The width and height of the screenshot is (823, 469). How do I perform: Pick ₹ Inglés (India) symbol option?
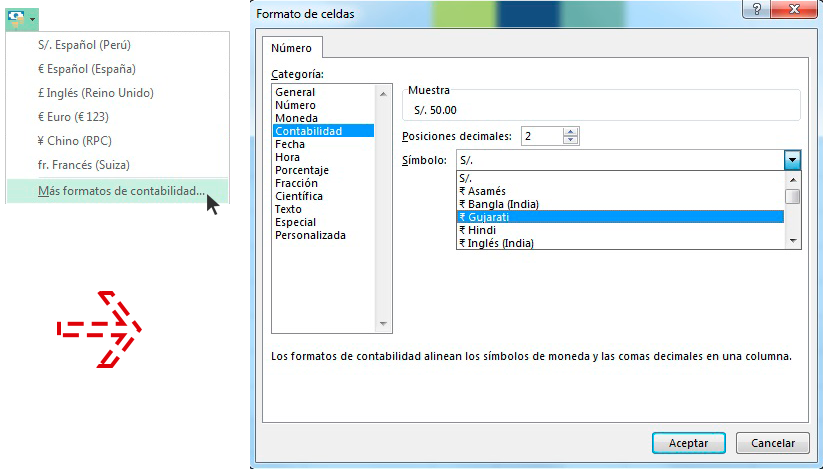point(620,243)
